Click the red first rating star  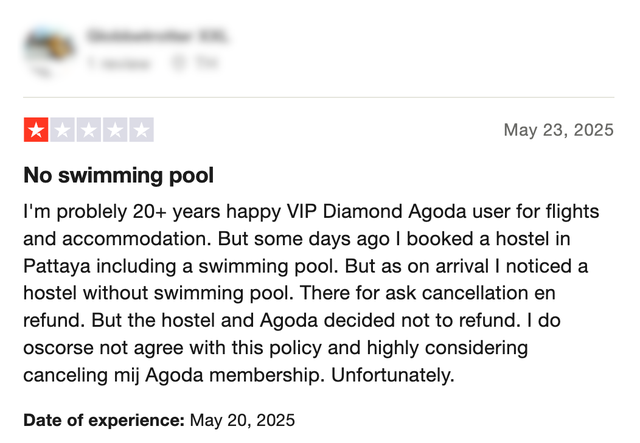point(36,130)
